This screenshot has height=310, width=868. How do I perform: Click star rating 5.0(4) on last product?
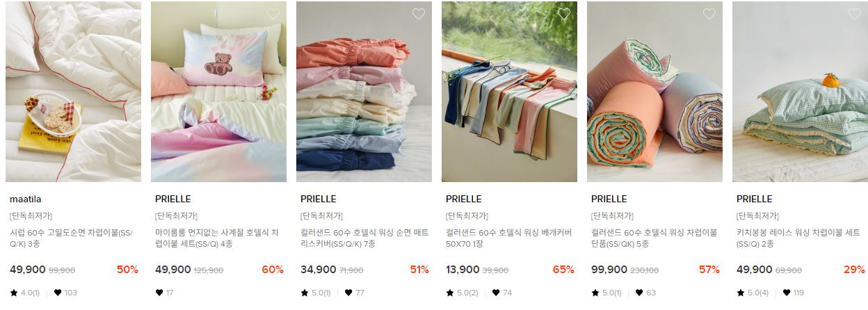752,293
